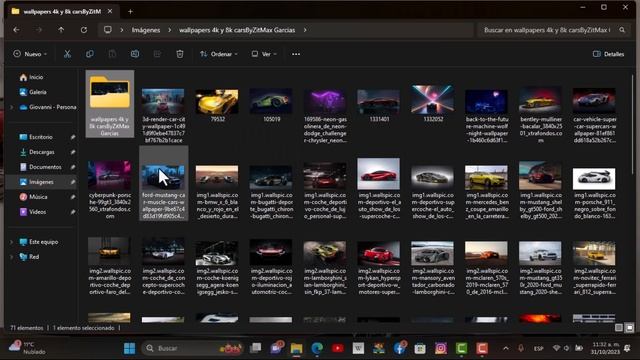The width and height of the screenshot is (640, 360).
Task: Open Escritorio in the sidebar
Action: tap(41, 137)
